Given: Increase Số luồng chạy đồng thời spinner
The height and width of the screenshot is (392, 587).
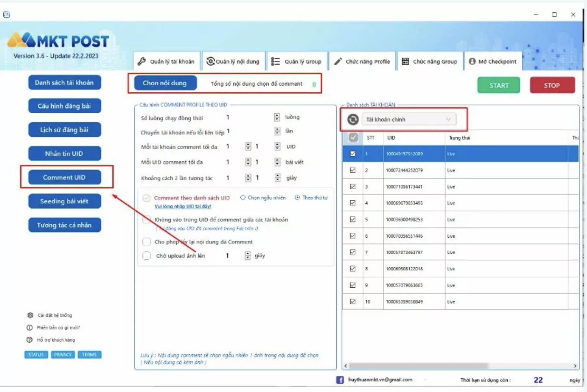Looking at the screenshot, I should point(277,115).
